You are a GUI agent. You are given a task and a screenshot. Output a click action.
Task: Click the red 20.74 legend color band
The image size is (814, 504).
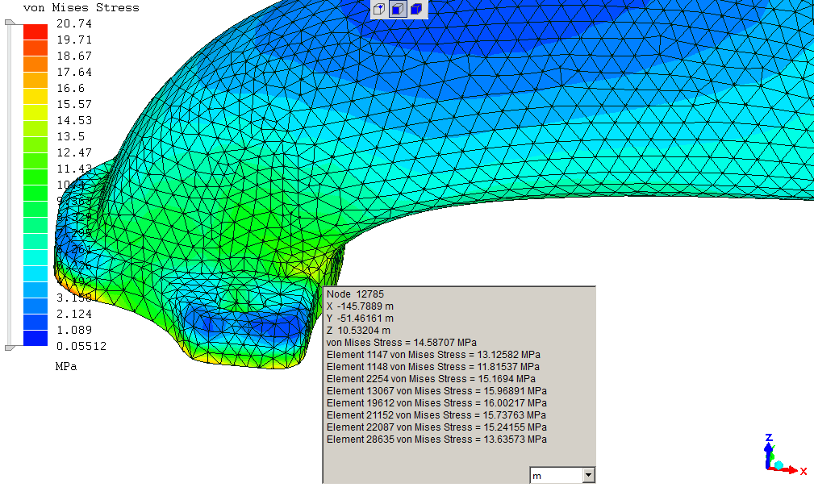[x=35, y=31]
